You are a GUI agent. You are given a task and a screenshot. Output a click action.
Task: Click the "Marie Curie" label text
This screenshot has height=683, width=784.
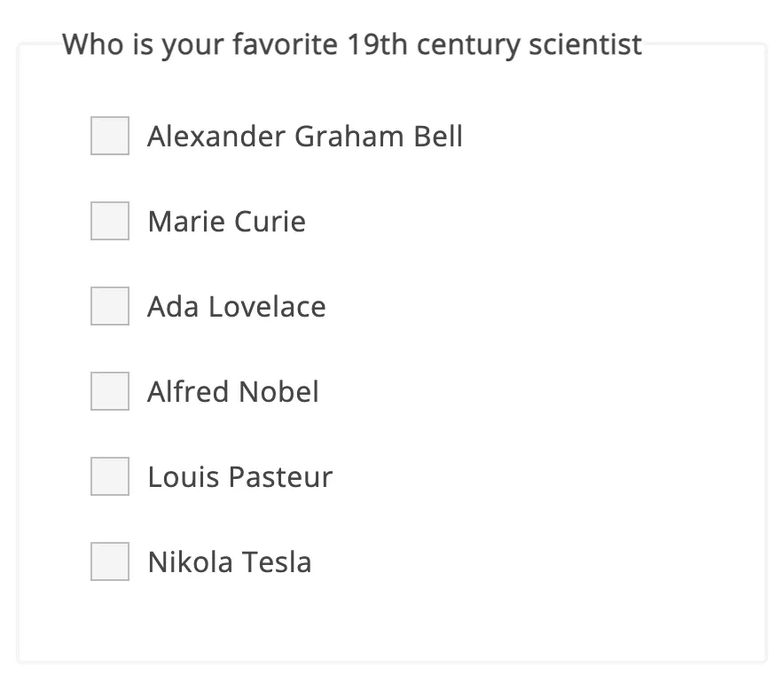coord(226,222)
